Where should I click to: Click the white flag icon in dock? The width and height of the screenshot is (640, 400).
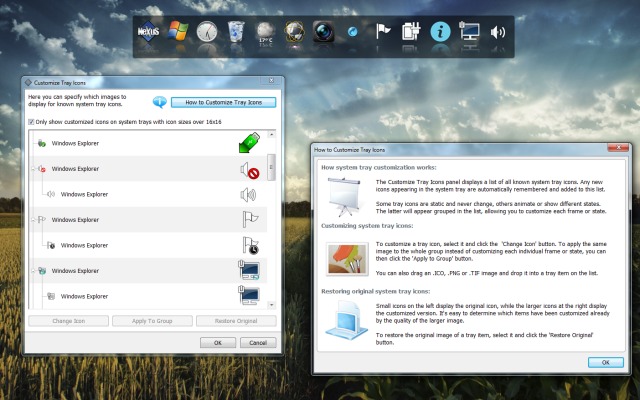click(382, 32)
